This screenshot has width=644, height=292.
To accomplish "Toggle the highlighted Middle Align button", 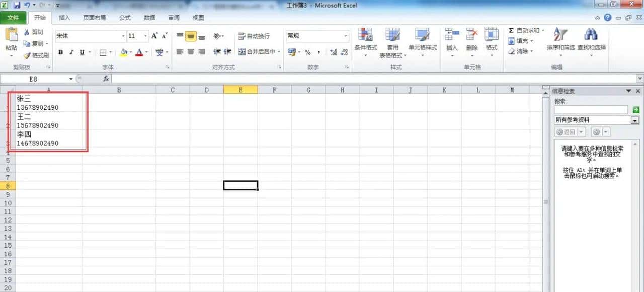I will point(191,36).
